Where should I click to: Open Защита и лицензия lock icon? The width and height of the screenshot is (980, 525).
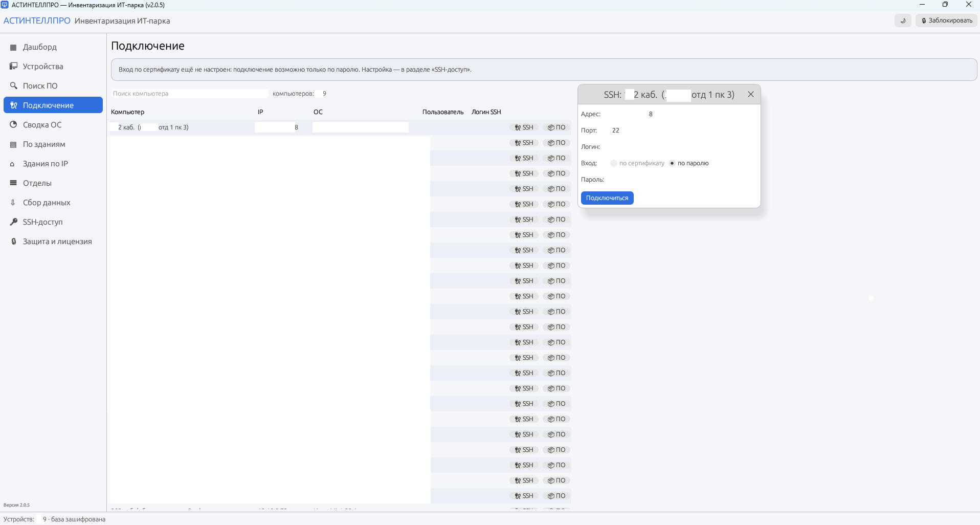13,242
